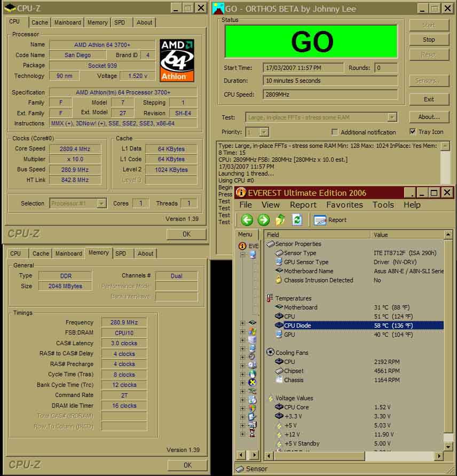Select the Software node icon in EVEREST tree
This screenshot has height=476, width=457.
253,400
